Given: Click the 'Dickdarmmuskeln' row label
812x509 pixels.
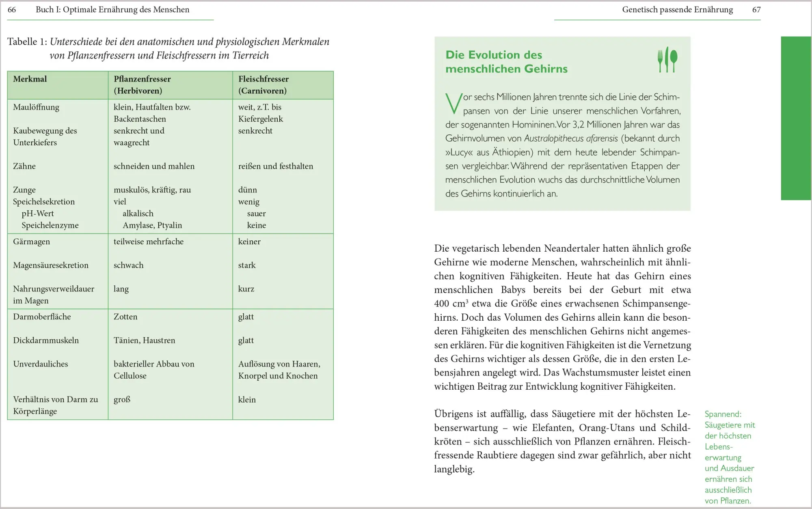Looking at the screenshot, I should tap(46, 341).
